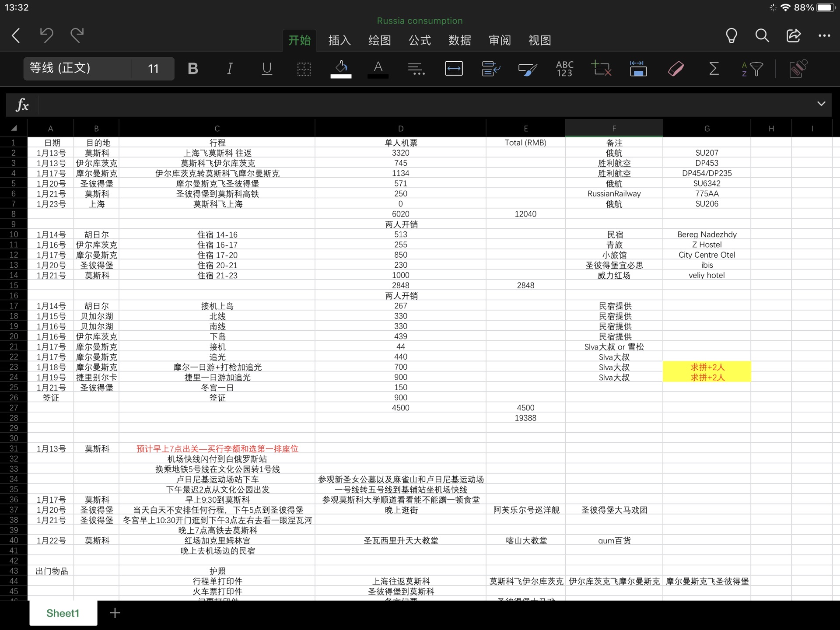The height and width of the screenshot is (630, 840).
Task: Toggle underline formatting
Action: (x=267, y=69)
